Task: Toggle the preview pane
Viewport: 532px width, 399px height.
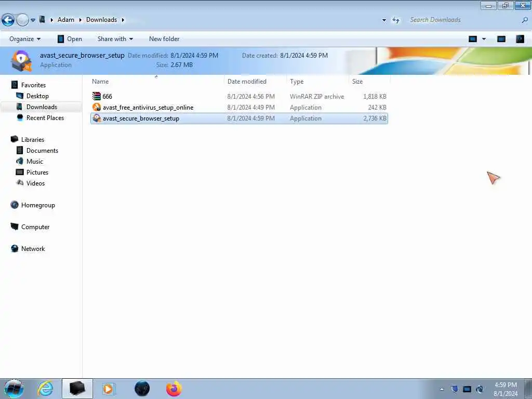Action: [501, 39]
